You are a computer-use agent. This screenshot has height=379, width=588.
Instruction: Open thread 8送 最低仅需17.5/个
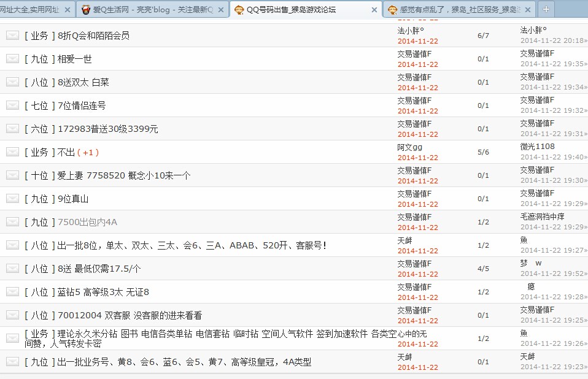pos(99,269)
